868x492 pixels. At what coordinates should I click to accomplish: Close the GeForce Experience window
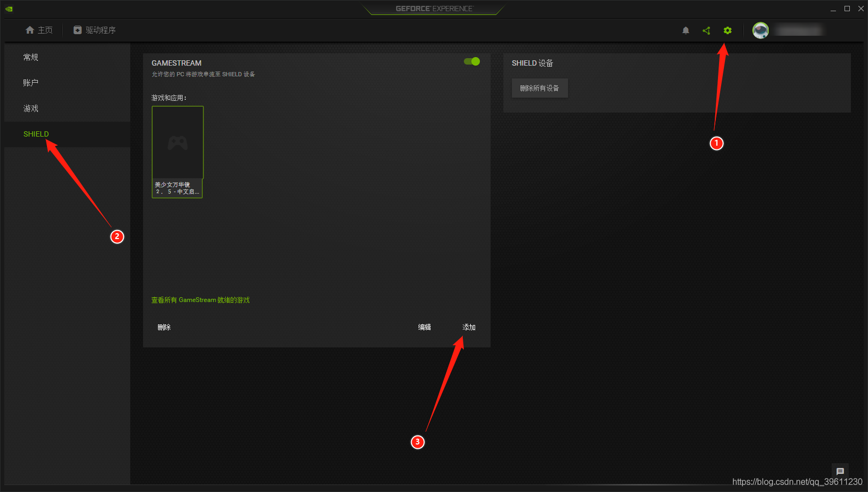[x=861, y=9]
